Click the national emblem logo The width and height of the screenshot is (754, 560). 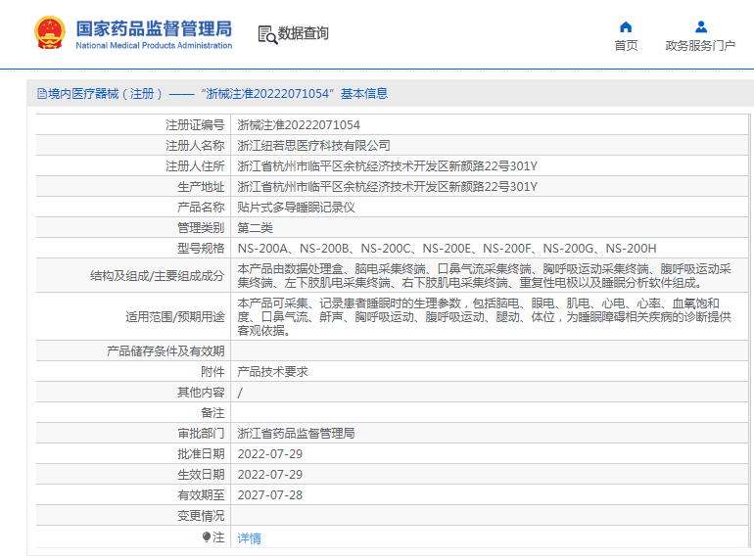click(x=47, y=33)
